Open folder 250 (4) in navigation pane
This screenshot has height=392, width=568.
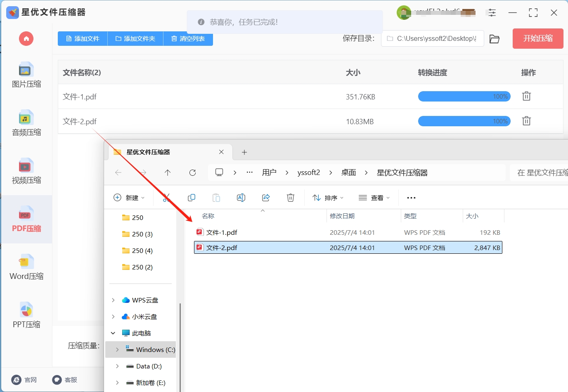(x=137, y=250)
